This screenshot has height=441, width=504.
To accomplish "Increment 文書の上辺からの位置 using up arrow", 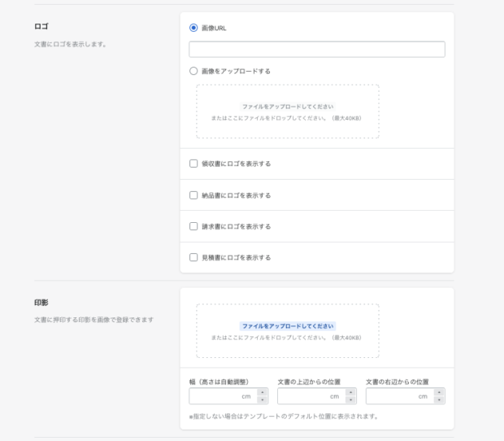I will (x=350, y=392).
